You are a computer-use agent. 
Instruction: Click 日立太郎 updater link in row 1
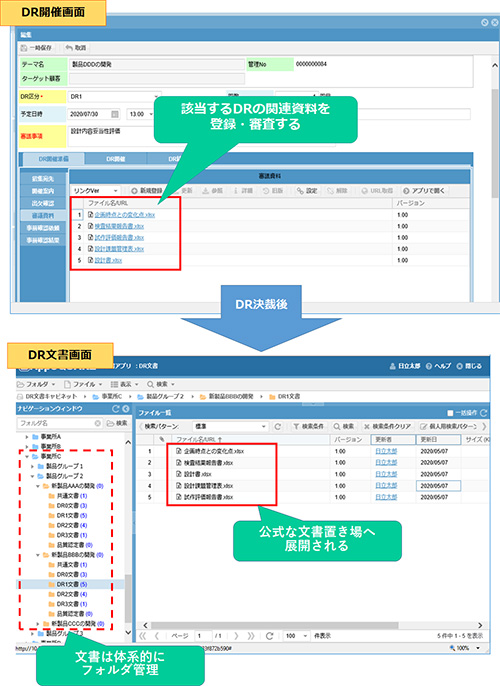(x=386, y=451)
